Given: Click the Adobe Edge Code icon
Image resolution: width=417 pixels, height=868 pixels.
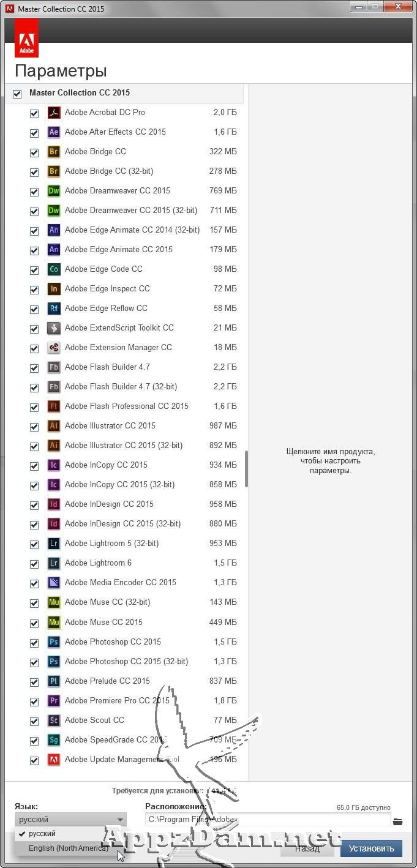Looking at the screenshot, I should tap(54, 269).
